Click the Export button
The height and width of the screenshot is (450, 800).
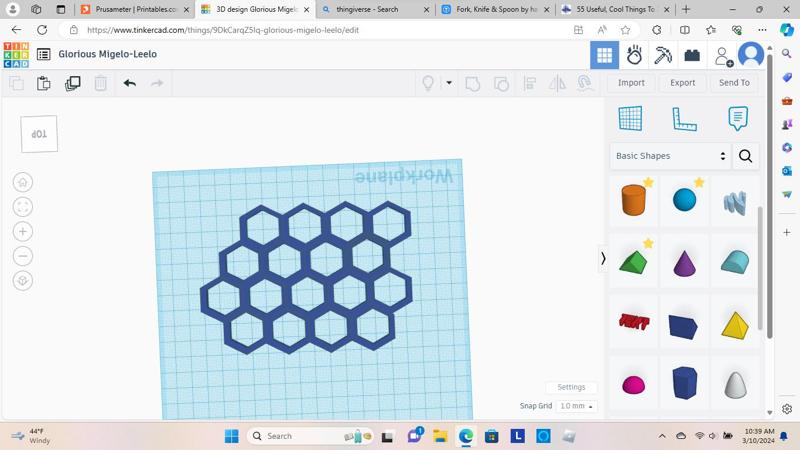coord(683,83)
